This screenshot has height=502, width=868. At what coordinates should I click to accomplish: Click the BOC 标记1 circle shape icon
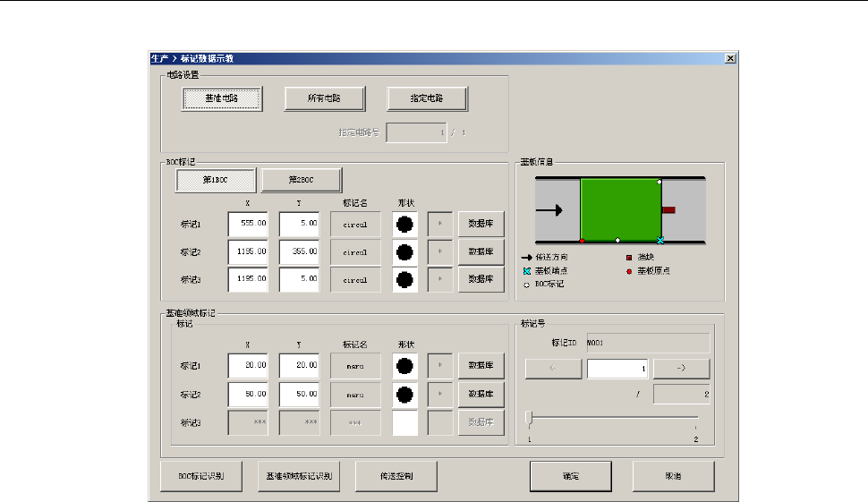[404, 225]
